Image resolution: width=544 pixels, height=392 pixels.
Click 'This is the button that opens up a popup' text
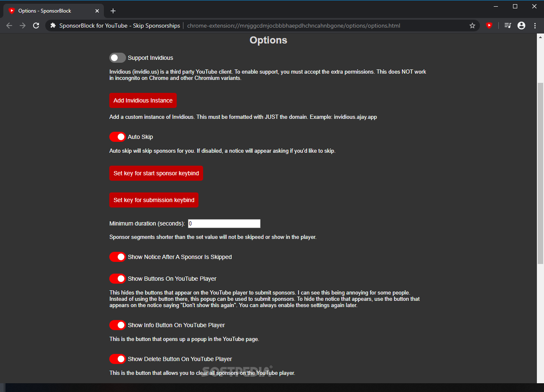pyautogui.click(x=184, y=339)
